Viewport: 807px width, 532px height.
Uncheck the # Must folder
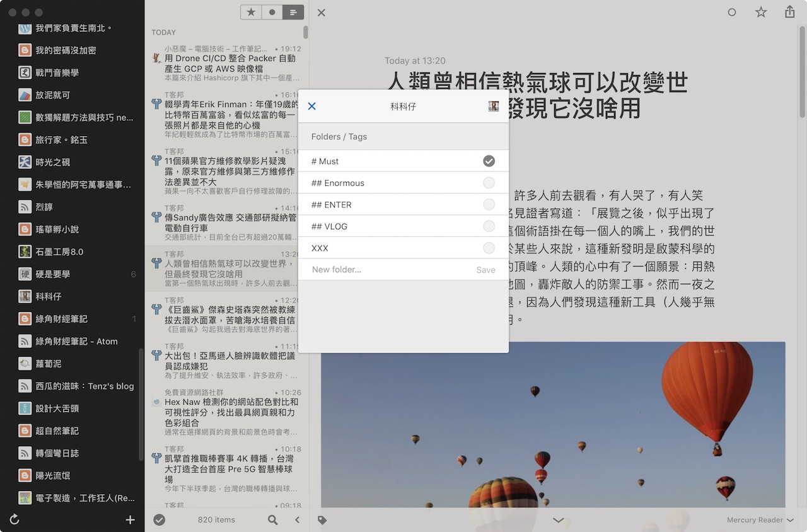click(489, 161)
